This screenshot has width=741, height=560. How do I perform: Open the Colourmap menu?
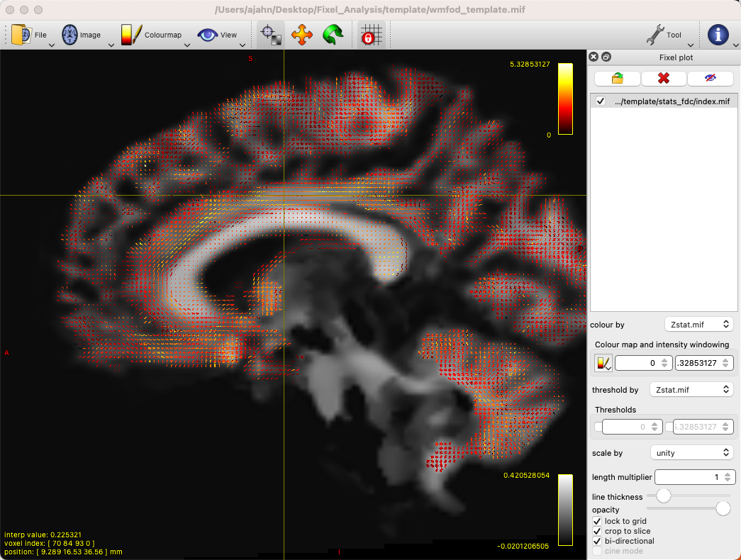click(162, 33)
